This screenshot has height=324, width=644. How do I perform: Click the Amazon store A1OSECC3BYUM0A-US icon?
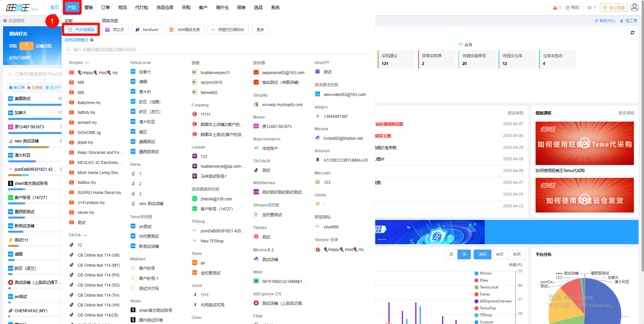pos(317,160)
